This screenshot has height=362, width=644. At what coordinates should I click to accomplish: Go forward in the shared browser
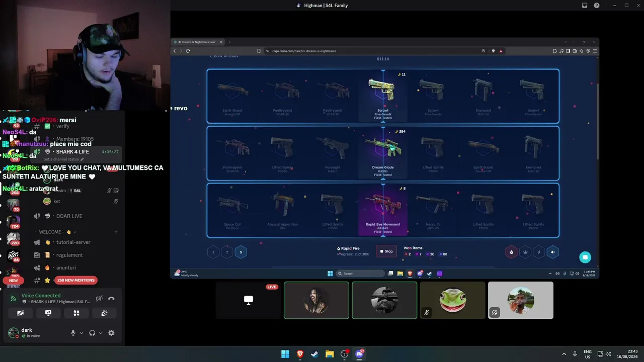pos(181,51)
